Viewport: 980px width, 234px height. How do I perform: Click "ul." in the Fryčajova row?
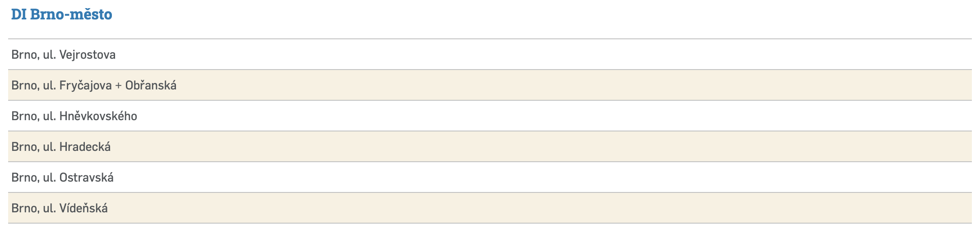pyautogui.click(x=49, y=85)
